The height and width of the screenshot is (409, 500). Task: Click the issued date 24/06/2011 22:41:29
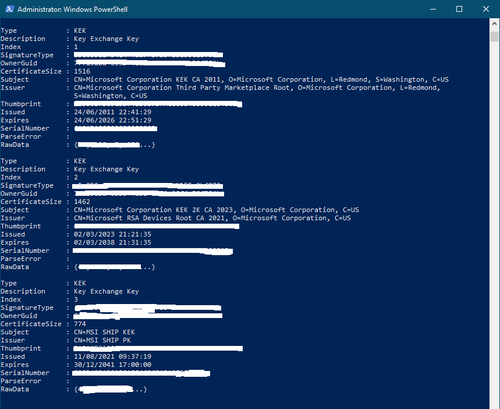pos(112,112)
